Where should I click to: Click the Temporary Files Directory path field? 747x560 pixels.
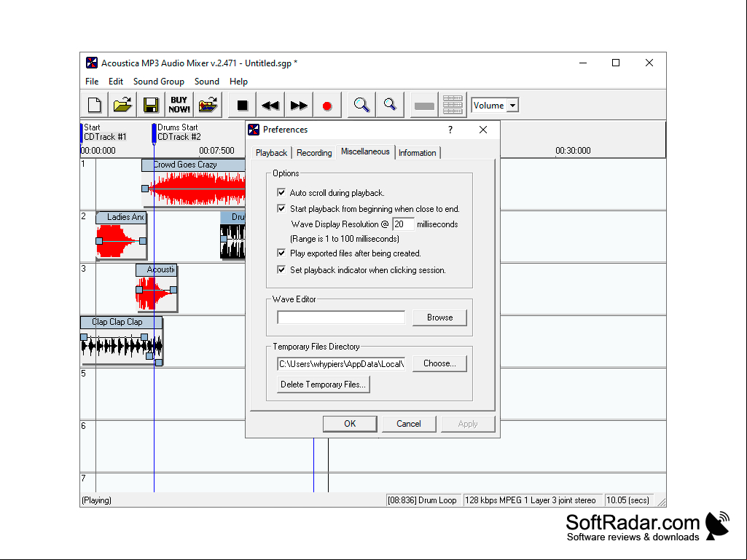click(x=341, y=364)
